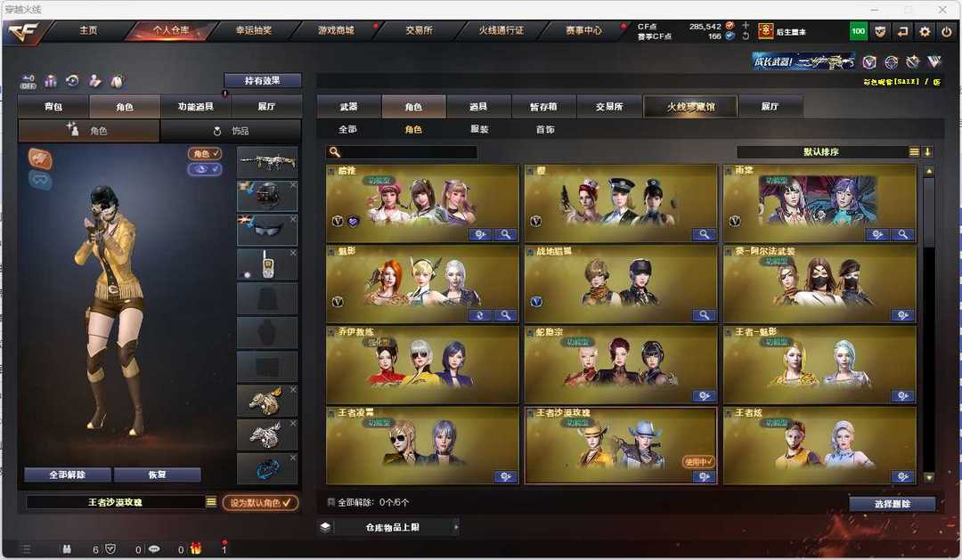Screen dimensions: 962x560
Task: Click the 全部解除 button under the character
Action: pyautogui.click(x=68, y=475)
